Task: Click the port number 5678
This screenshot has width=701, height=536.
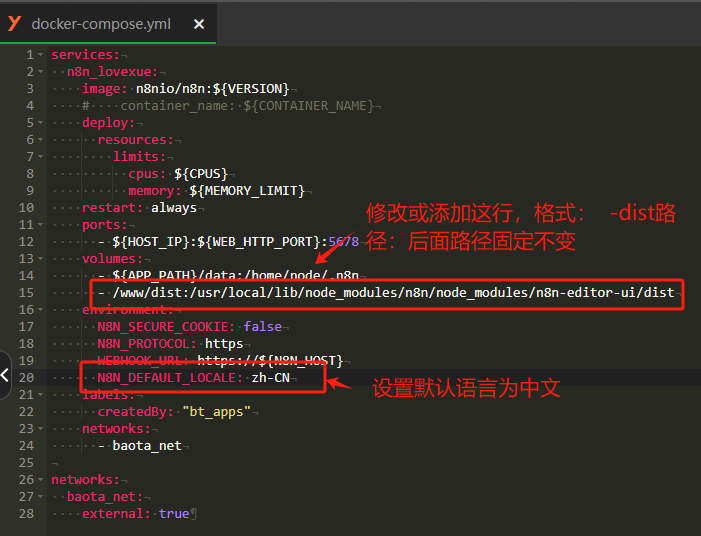Action: pyautogui.click(x=343, y=241)
